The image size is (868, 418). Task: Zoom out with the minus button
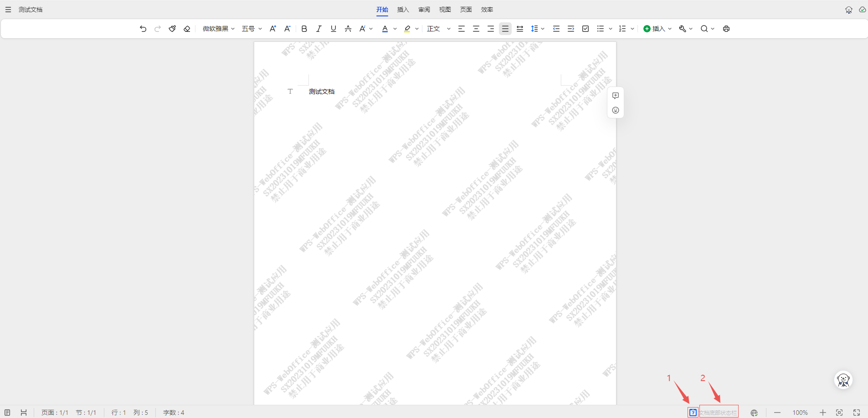(x=777, y=413)
